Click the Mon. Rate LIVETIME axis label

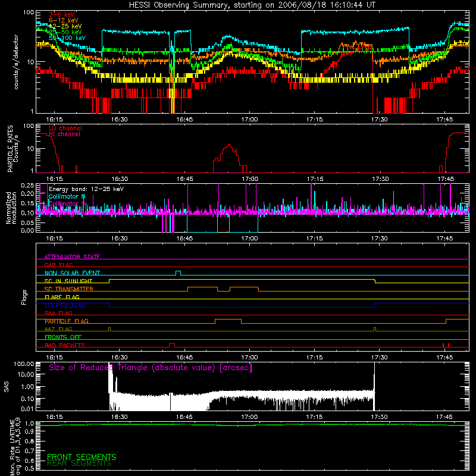point(15,446)
